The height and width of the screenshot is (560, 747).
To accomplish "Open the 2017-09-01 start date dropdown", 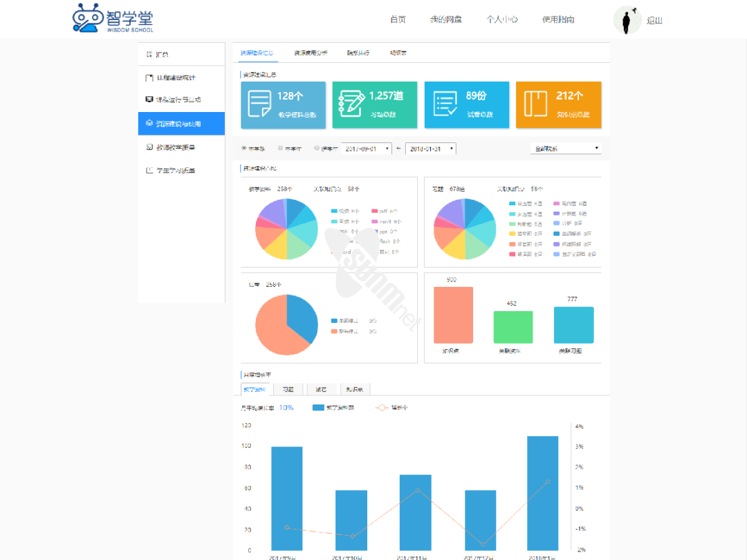I will click(x=367, y=148).
